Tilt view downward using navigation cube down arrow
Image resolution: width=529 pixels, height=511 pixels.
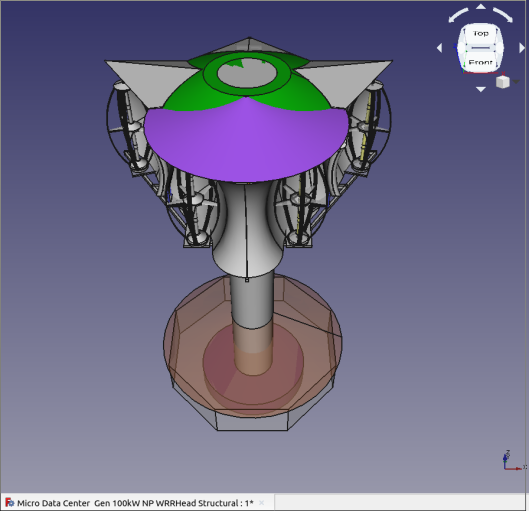pyautogui.click(x=481, y=89)
